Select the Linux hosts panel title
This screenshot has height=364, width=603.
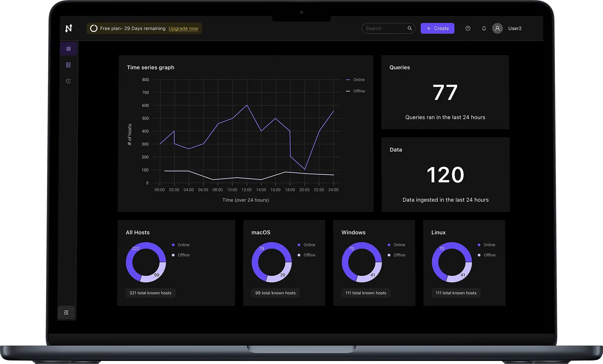(x=438, y=232)
